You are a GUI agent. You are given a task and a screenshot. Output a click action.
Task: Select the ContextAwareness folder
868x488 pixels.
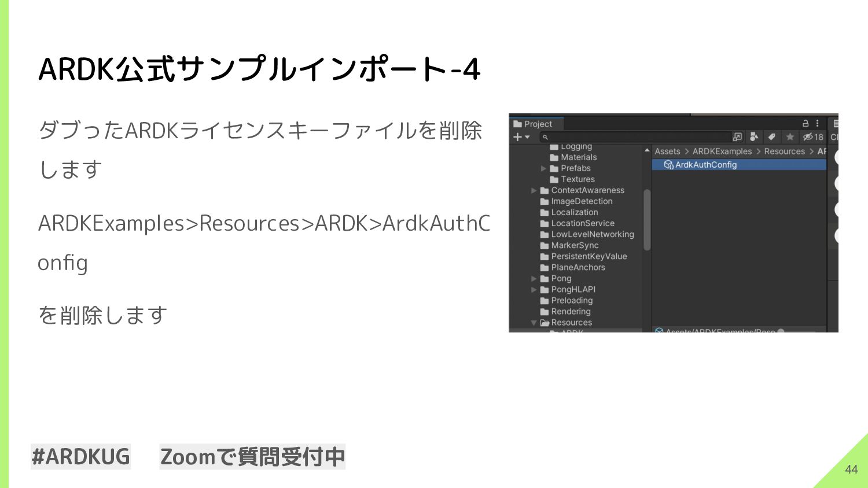(x=582, y=190)
